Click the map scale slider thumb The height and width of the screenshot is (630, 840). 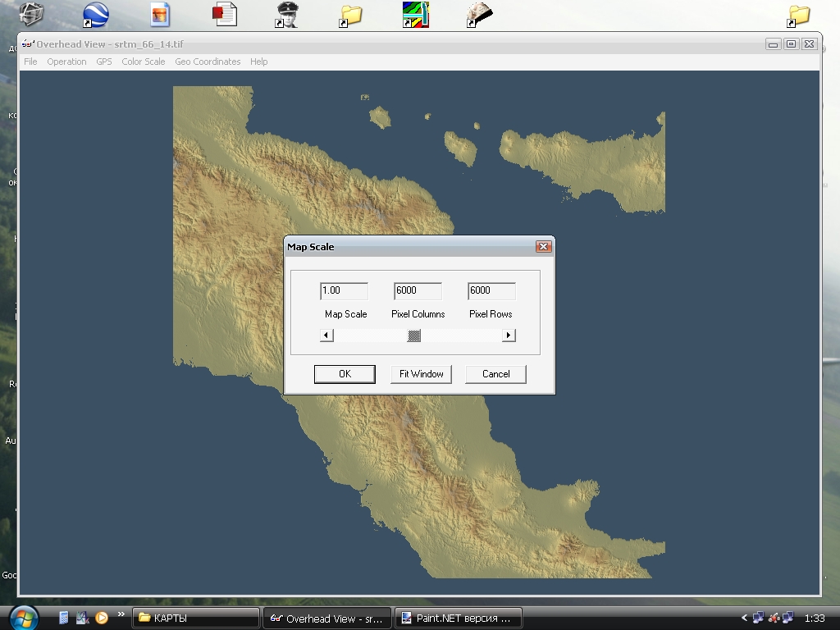click(x=414, y=335)
